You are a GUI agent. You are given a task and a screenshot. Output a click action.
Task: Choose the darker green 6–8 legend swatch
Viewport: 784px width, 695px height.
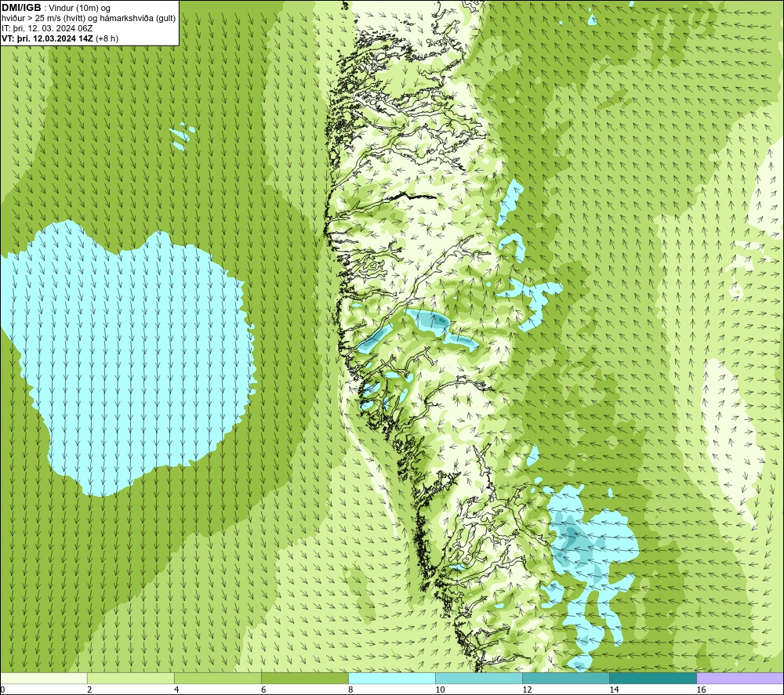tap(304, 678)
